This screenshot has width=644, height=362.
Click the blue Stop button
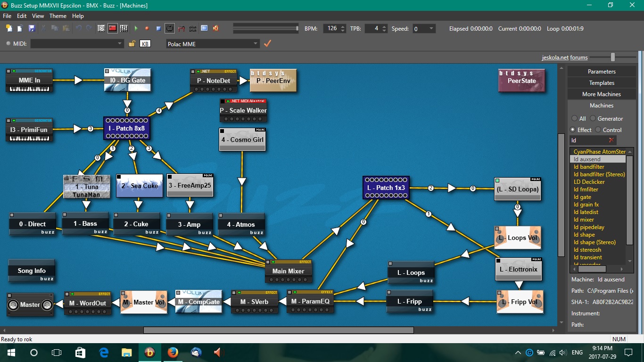coord(158,28)
